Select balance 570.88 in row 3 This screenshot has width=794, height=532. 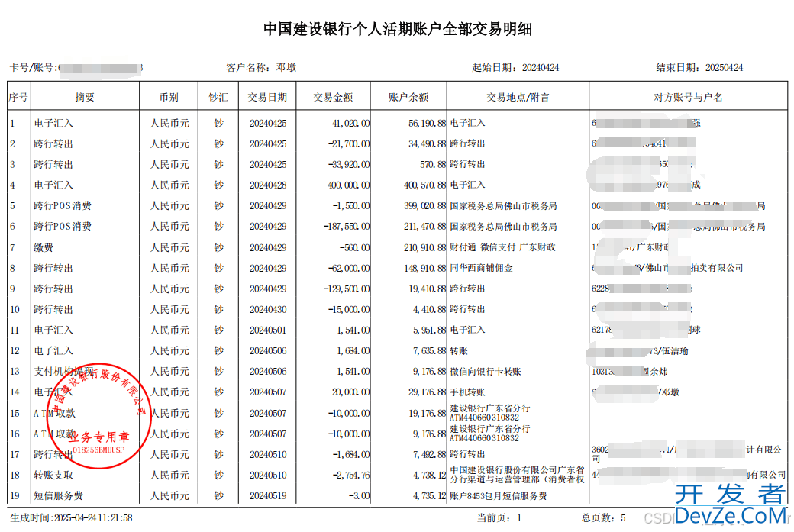433,165
